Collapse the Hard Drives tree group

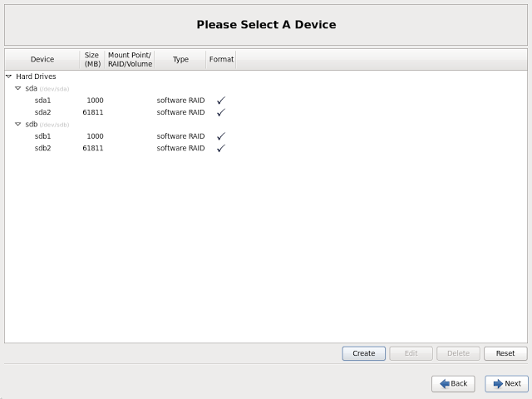pos(9,76)
